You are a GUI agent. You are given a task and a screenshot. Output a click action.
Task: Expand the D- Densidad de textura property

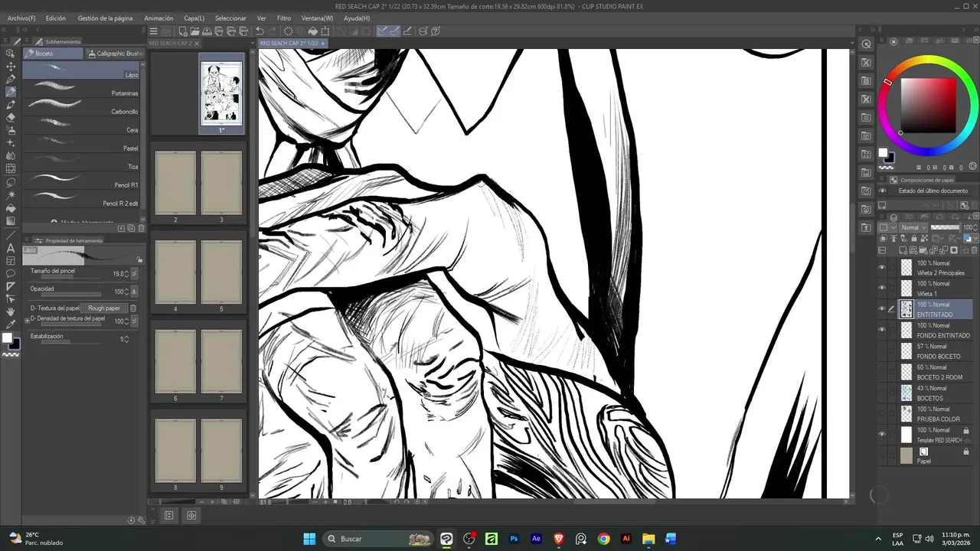tap(28, 319)
